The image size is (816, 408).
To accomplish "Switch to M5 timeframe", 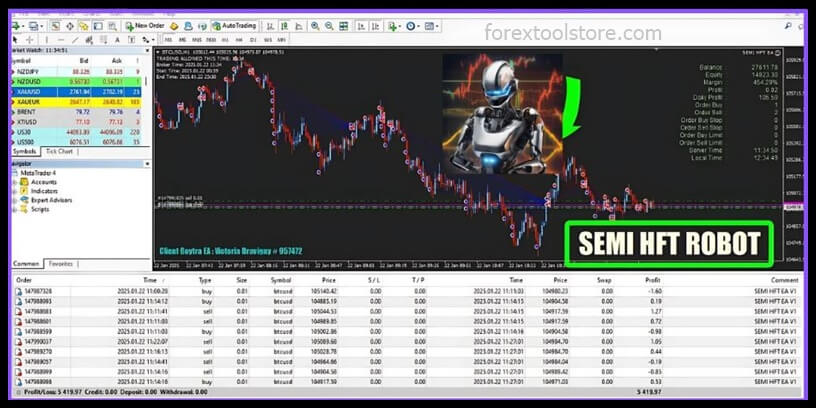I will [182, 40].
